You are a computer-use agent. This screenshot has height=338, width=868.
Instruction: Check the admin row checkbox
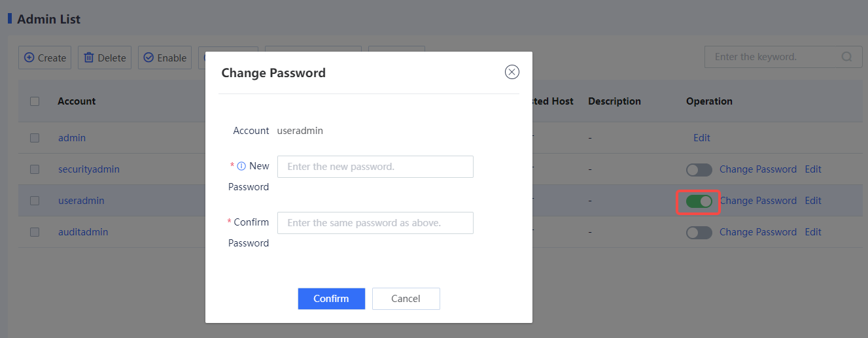click(x=35, y=138)
